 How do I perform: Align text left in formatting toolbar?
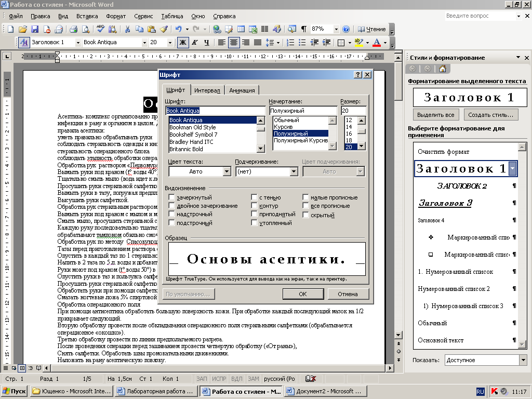(x=221, y=43)
